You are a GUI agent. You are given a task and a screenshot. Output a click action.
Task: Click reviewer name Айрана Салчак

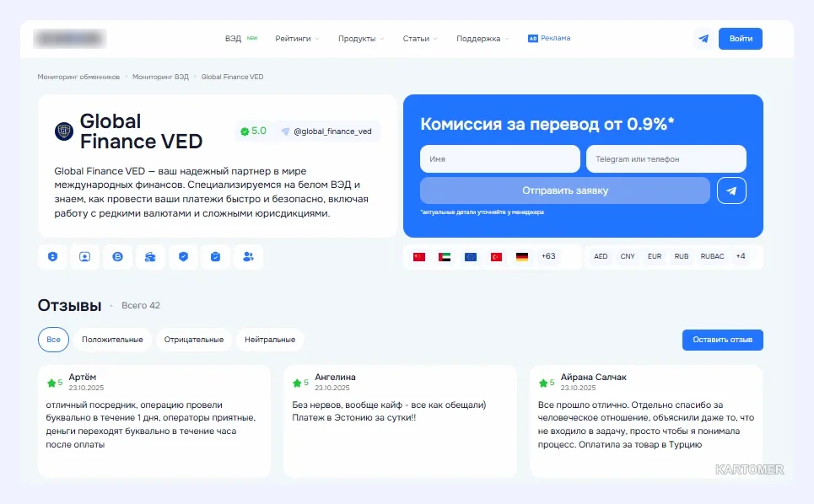pos(593,377)
